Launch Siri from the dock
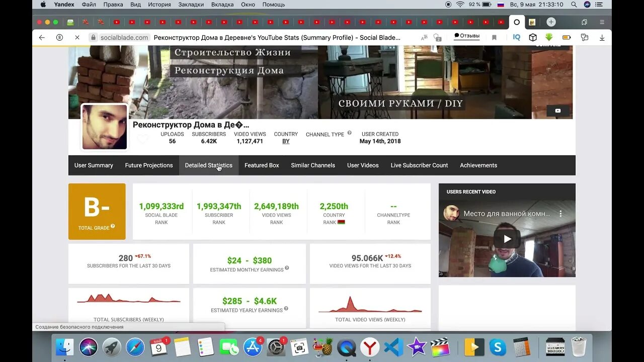Image resolution: width=644 pixels, height=362 pixels. pos(88,347)
